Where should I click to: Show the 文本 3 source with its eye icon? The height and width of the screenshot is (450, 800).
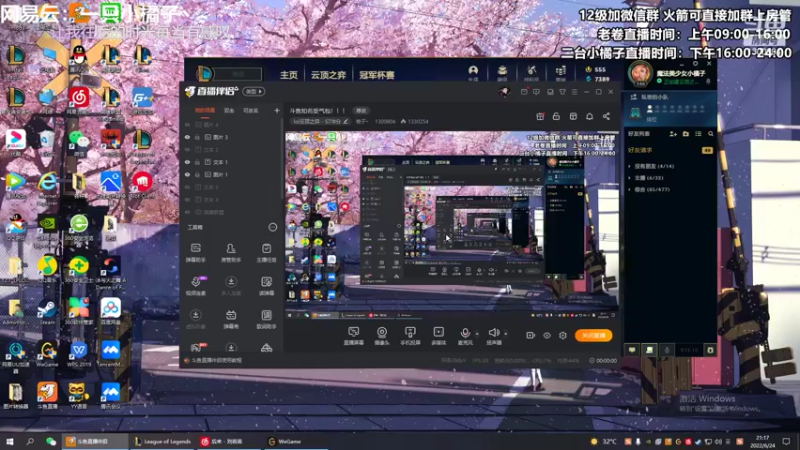pyautogui.click(x=187, y=150)
